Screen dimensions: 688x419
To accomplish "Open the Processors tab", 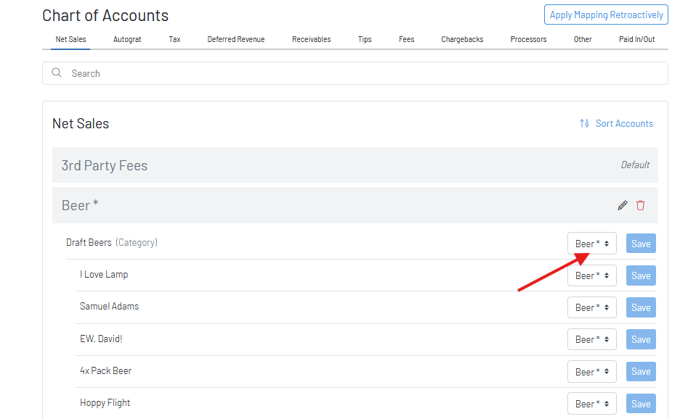I will pyautogui.click(x=528, y=39).
